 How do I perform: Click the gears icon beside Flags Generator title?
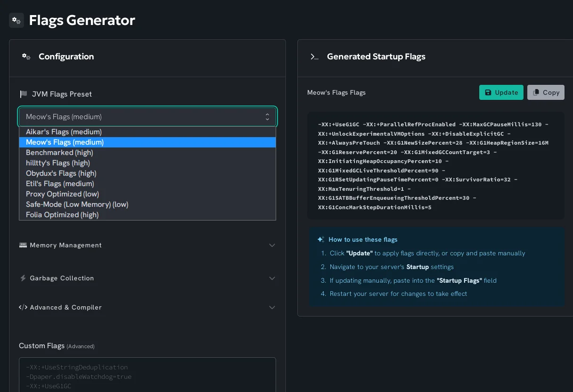click(x=16, y=20)
